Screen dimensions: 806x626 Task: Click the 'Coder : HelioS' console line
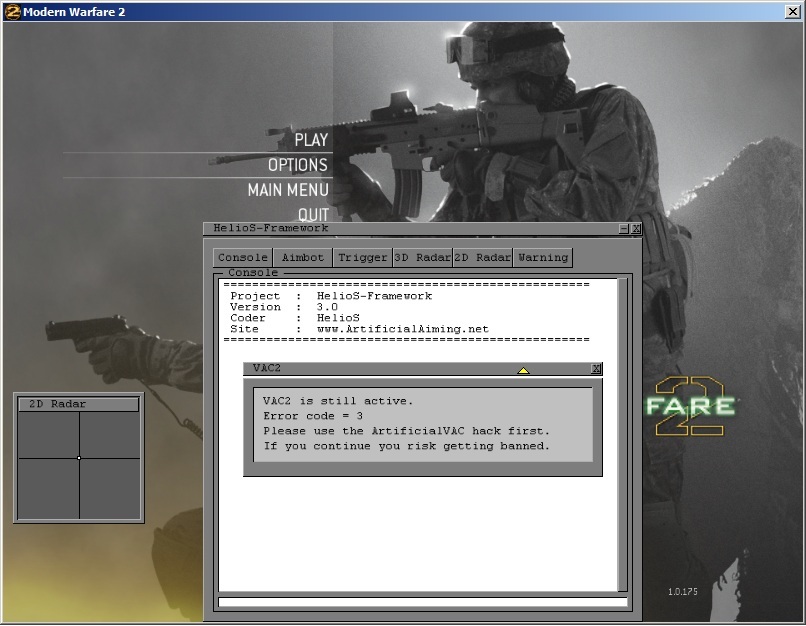295,318
